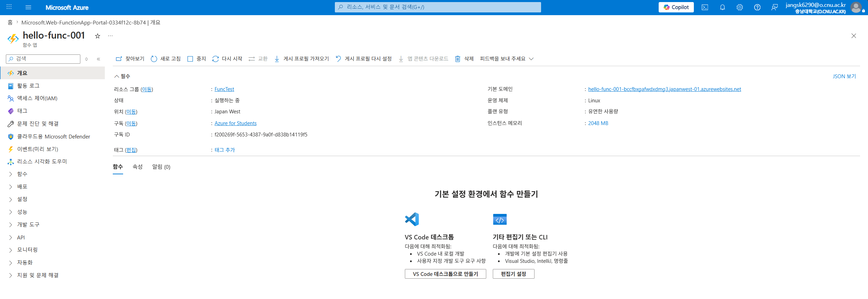
Task: Switch to the 함수 tab
Action: [x=118, y=167]
